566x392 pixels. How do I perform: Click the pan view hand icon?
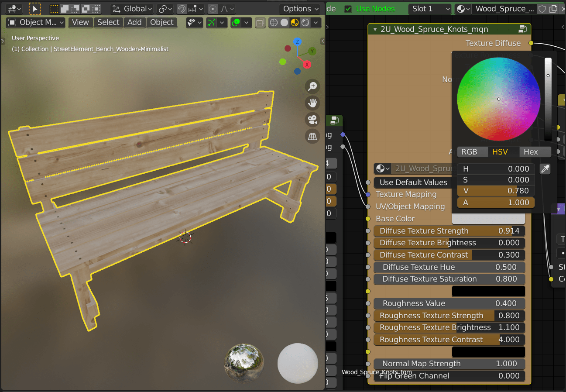[312, 103]
